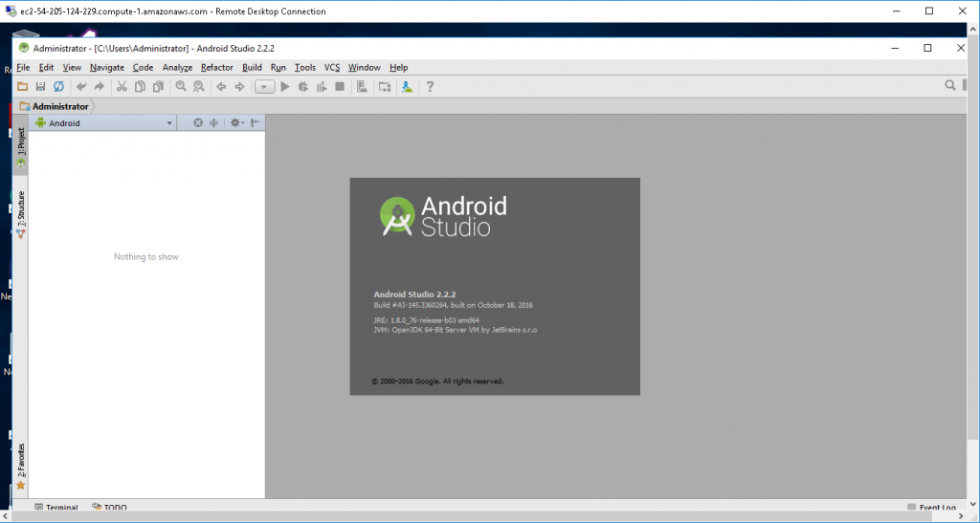The height and width of the screenshot is (523, 980).
Task: Expand the run configuration dropdown
Action: (x=264, y=87)
